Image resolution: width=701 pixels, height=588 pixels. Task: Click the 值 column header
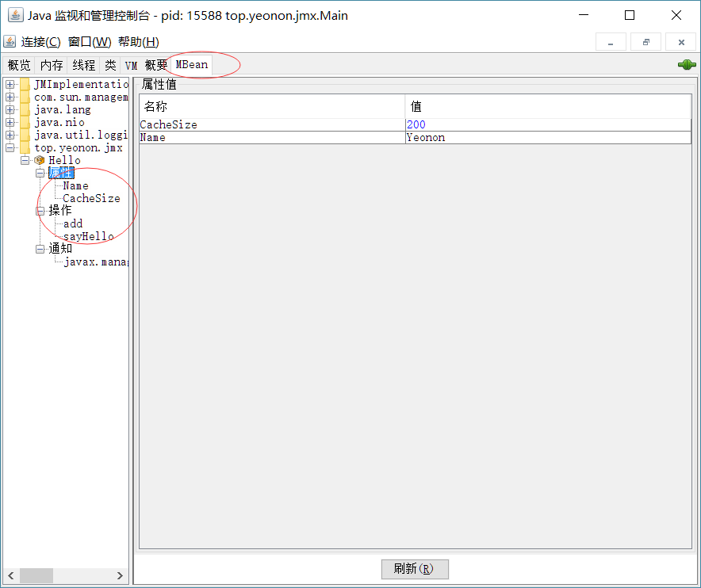(548, 106)
